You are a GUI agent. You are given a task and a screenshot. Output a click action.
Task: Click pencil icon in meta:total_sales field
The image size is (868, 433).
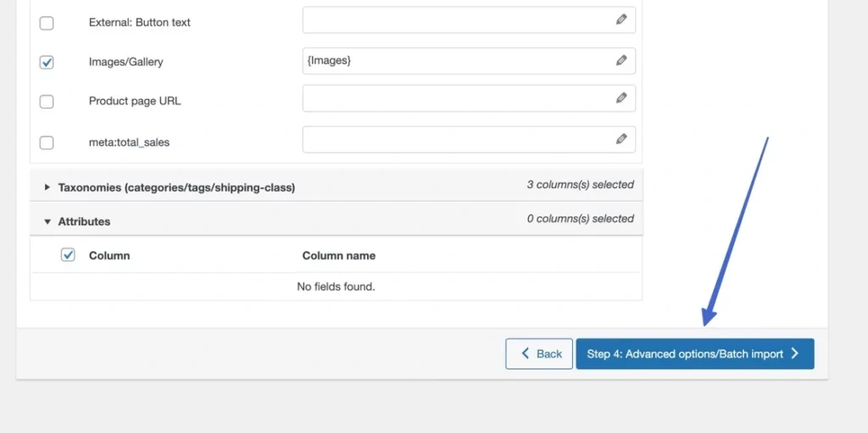coord(621,139)
